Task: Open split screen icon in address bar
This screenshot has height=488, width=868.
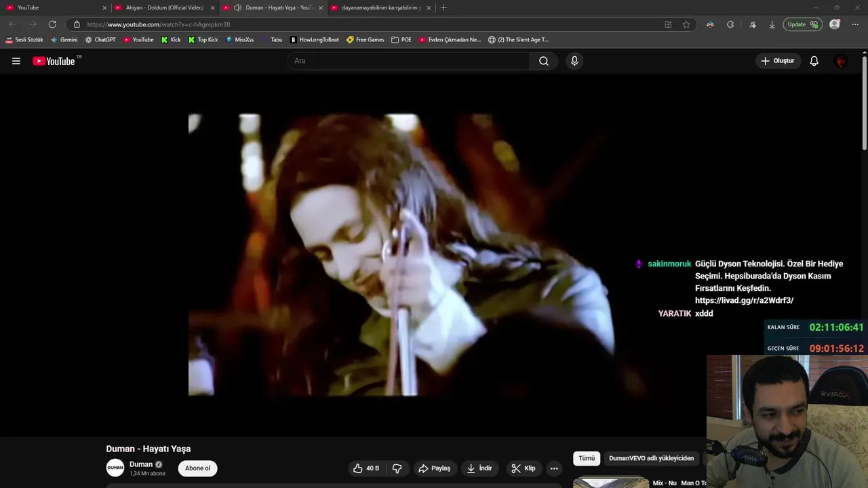Action: 668,24
